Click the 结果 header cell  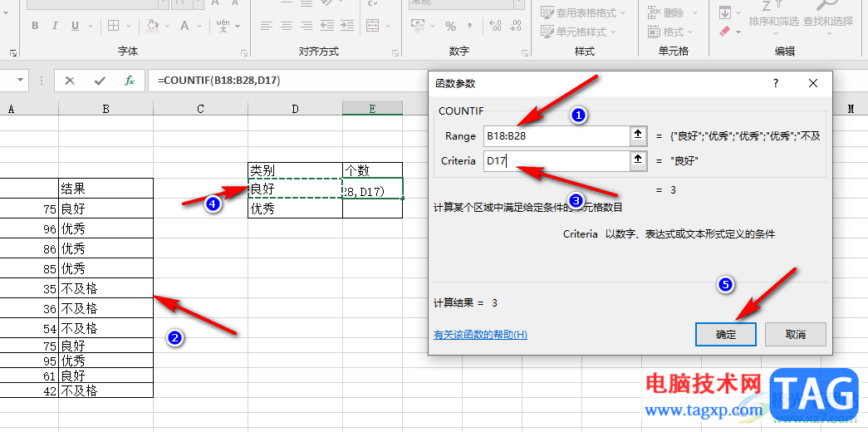click(x=105, y=189)
